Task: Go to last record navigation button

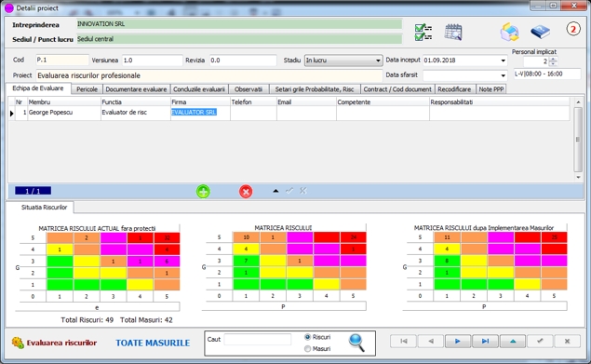Action: pos(485,341)
